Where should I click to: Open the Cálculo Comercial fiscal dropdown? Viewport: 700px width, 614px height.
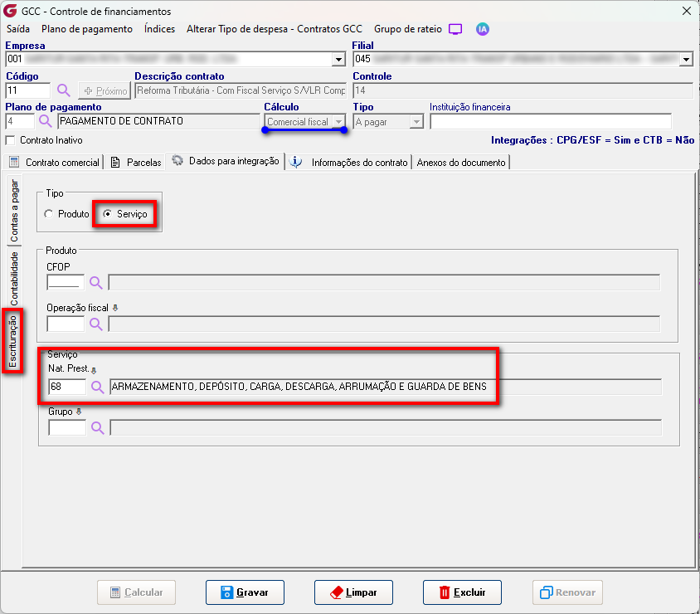(x=339, y=121)
